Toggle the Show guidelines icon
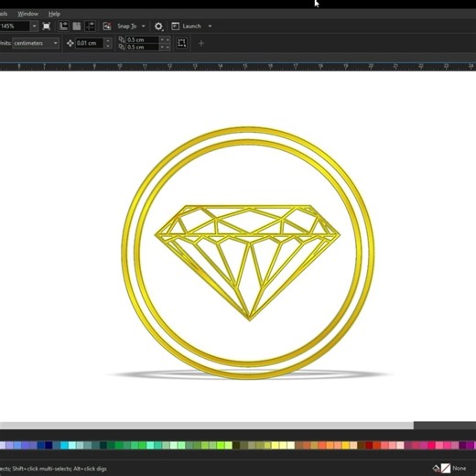The height and width of the screenshot is (476, 476). click(90, 27)
